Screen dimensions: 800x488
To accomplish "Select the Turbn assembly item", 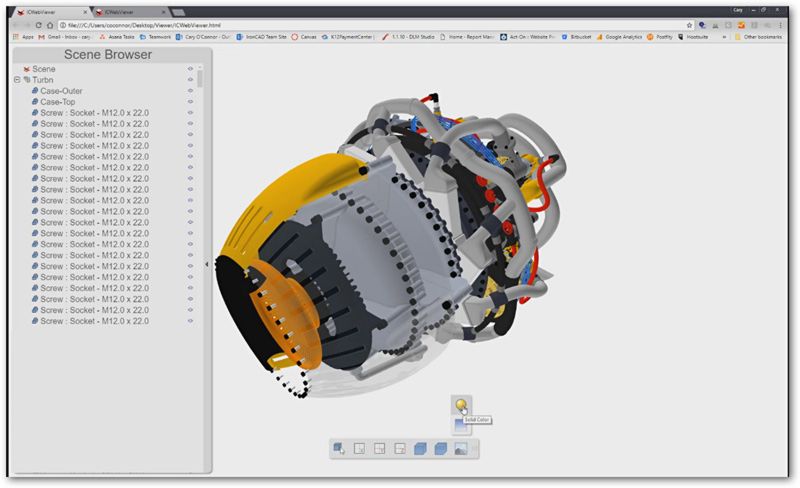I will pyautogui.click(x=43, y=80).
